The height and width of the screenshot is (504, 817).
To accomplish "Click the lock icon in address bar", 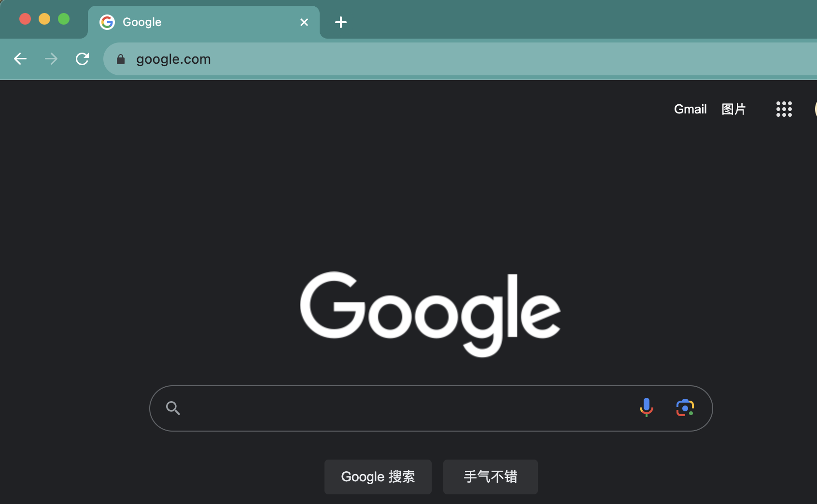I will [121, 59].
